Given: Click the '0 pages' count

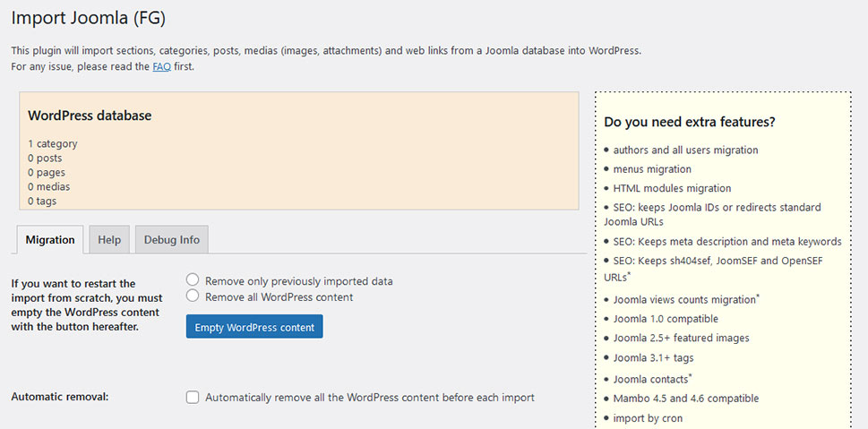Looking at the screenshot, I should pos(47,173).
